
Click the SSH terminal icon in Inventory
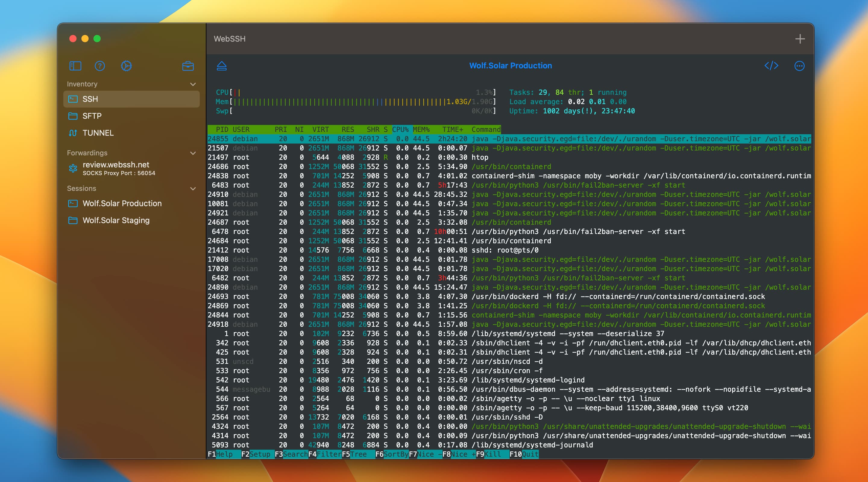click(73, 99)
